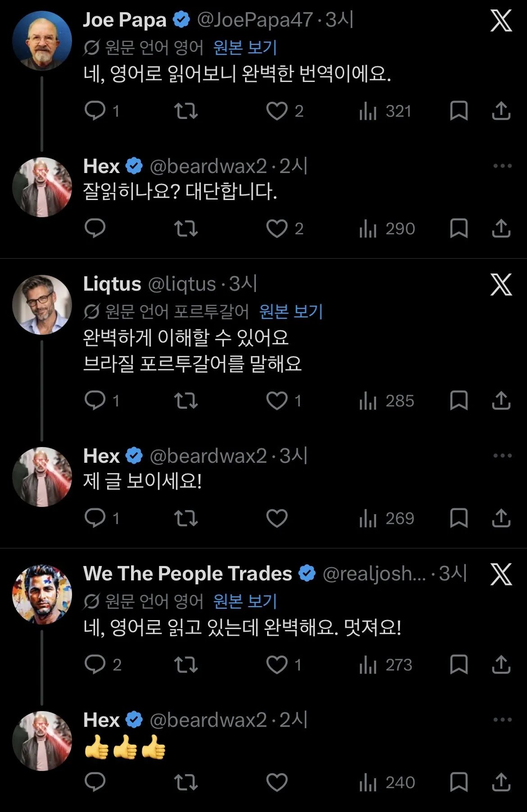
Task: Bookmark Joe Papa's tweet
Action: pos(459,111)
